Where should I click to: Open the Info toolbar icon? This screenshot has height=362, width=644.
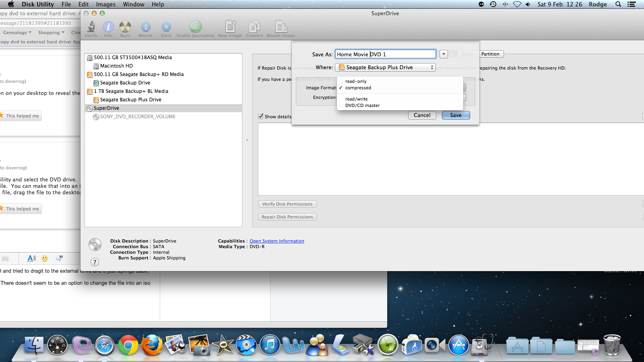[x=108, y=27]
